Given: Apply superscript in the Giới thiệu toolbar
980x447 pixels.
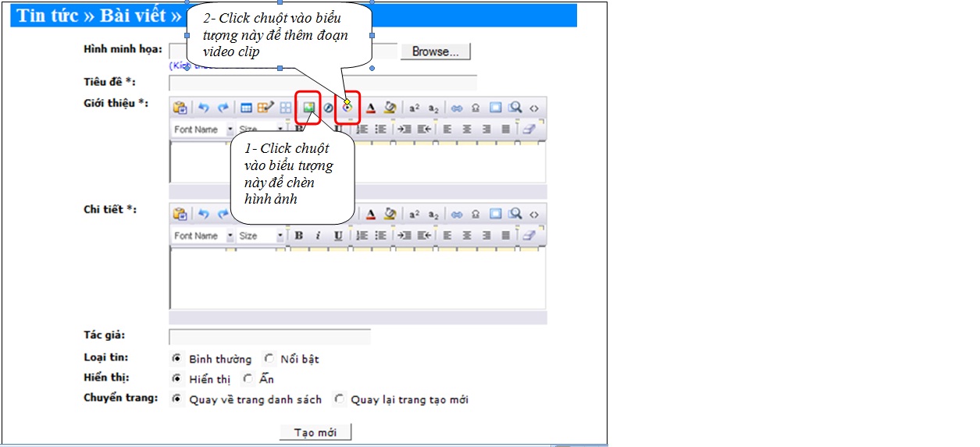Looking at the screenshot, I should point(415,108).
